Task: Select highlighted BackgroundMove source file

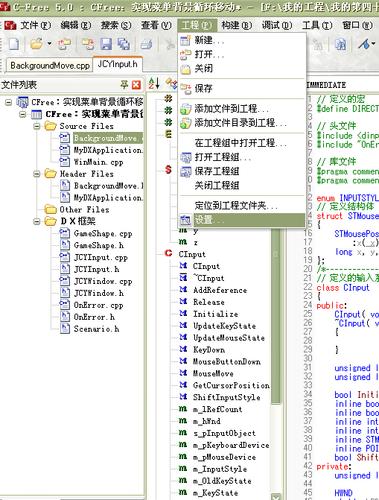Action: 108,138
